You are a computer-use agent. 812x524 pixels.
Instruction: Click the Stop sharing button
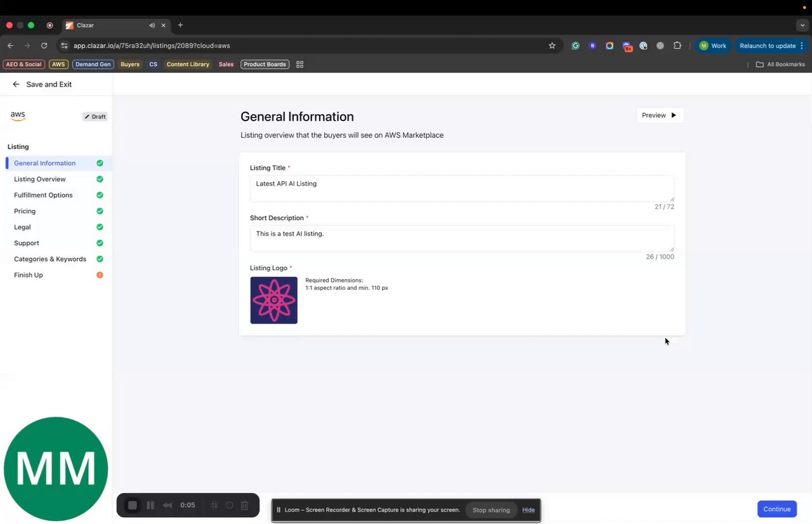coord(491,510)
